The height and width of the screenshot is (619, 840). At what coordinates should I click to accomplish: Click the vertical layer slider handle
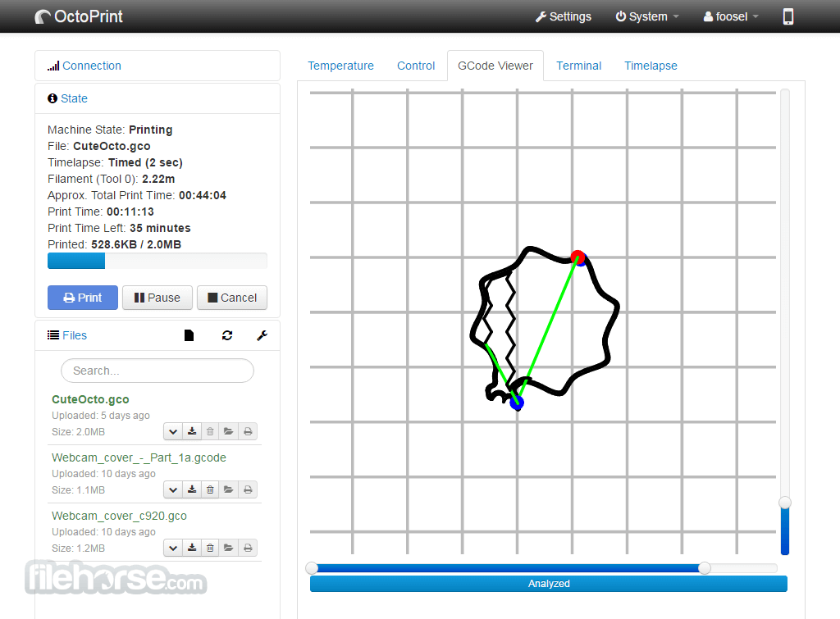point(785,503)
